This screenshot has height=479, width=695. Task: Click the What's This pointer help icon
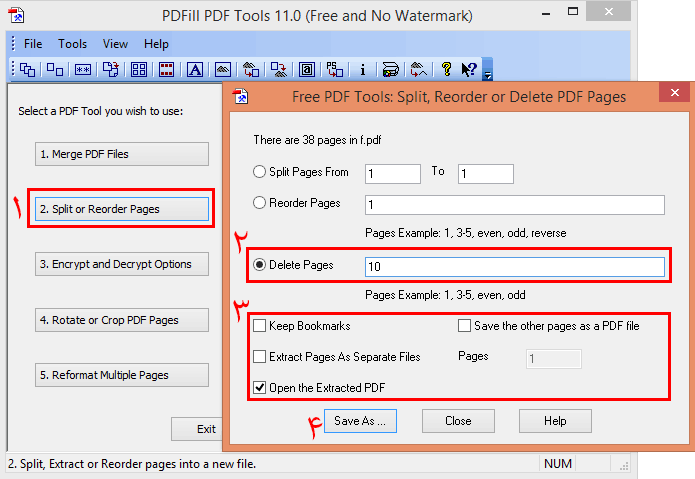click(469, 69)
